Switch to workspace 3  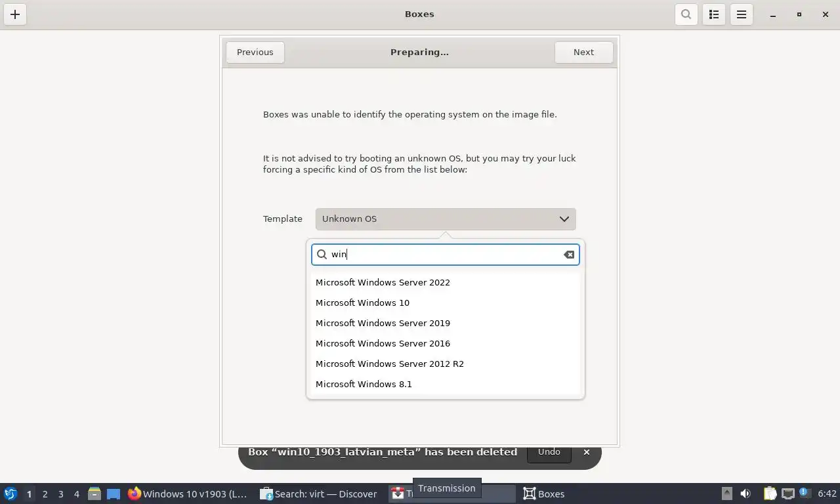(x=61, y=494)
